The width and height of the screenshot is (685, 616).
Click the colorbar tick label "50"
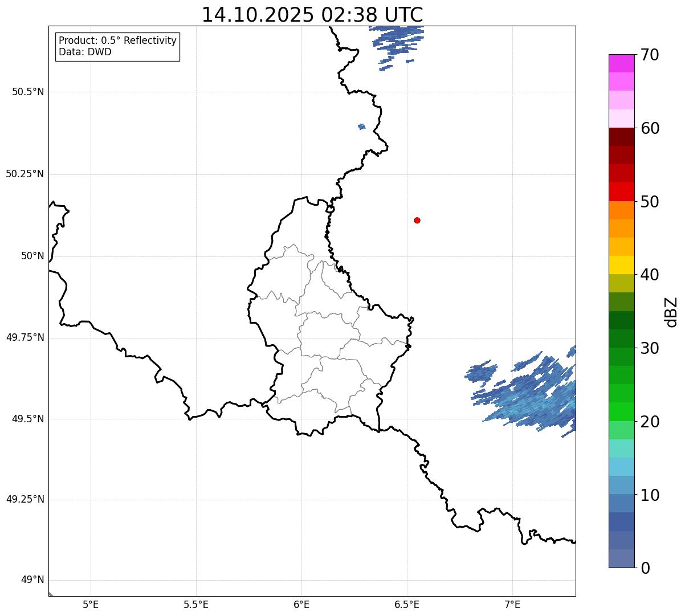[x=649, y=202]
